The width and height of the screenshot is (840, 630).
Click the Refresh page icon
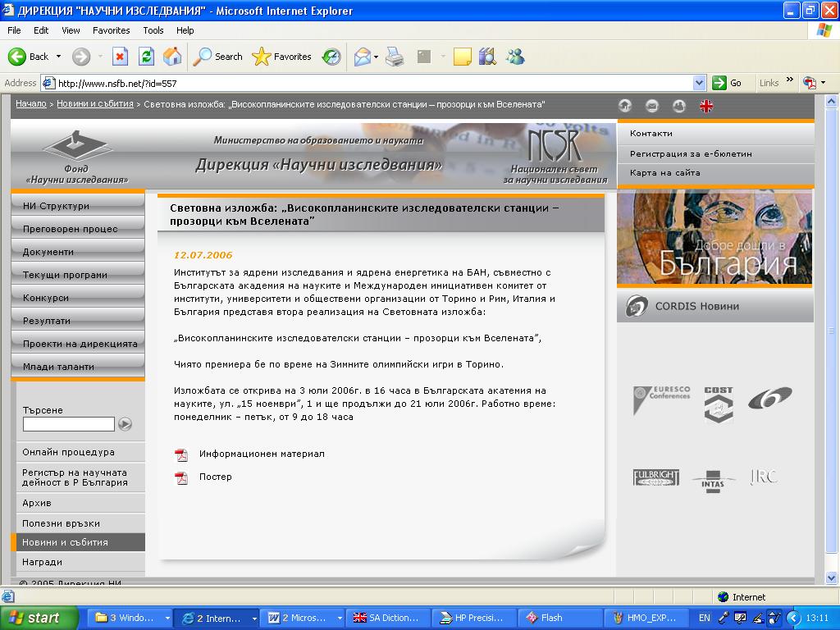tap(146, 57)
